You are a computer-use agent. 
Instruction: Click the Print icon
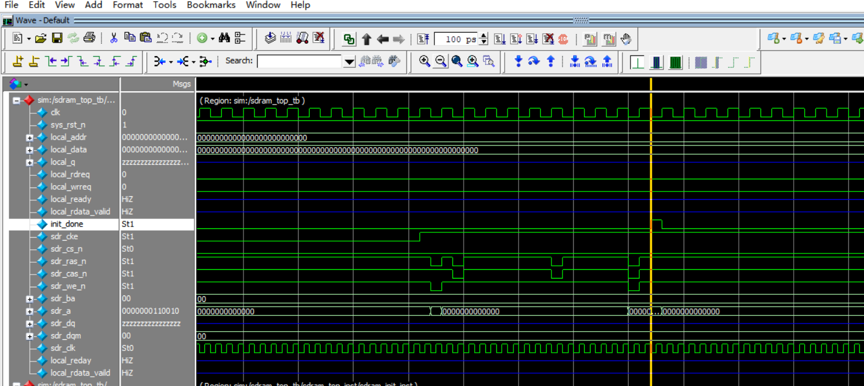coord(90,38)
